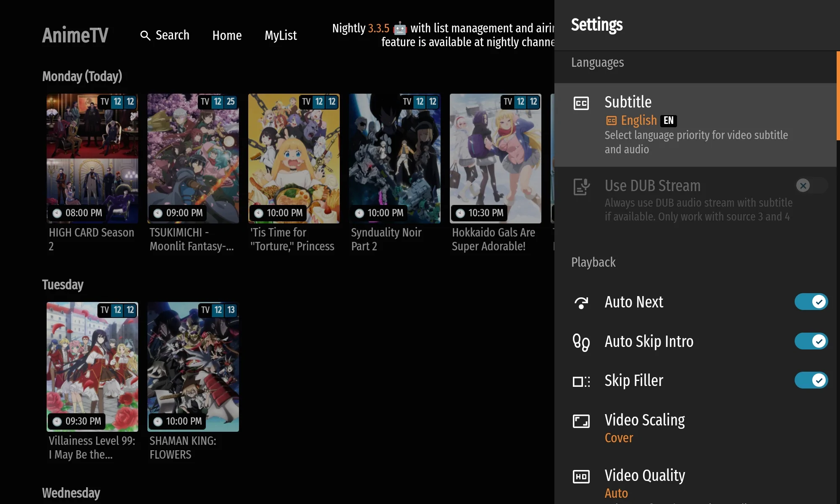Select the TSUKIMICHI poster thumbnail
This screenshot has height=504, width=840.
[x=193, y=158]
